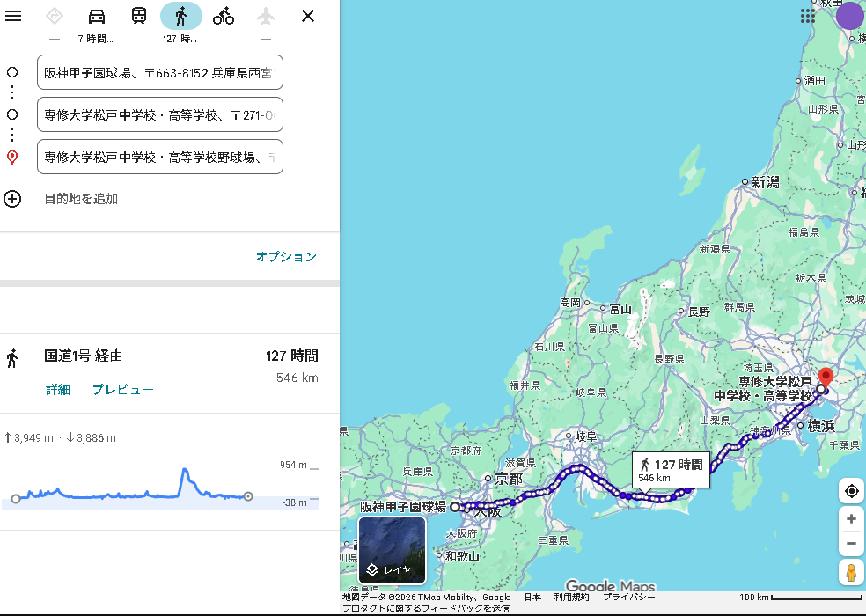
Task: Open Google apps grid
Action: 807,16
